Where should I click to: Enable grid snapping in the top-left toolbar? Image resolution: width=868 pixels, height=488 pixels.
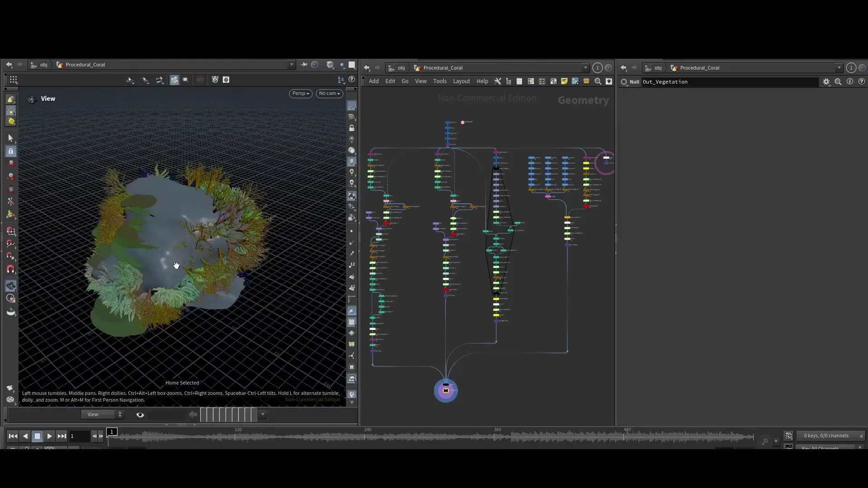pos(14,80)
